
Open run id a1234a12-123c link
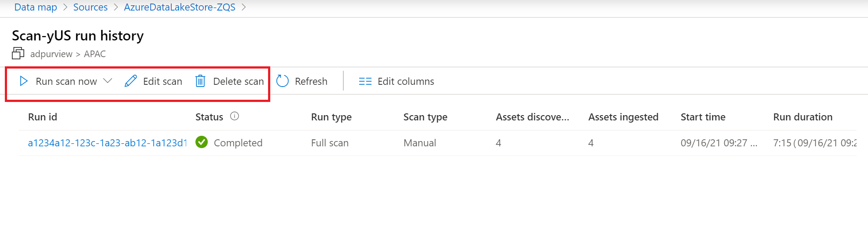pyautogui.click(x=107, y=143)
